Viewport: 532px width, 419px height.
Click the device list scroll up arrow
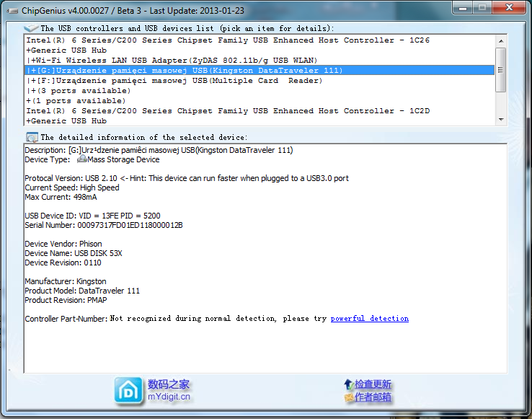501,41
